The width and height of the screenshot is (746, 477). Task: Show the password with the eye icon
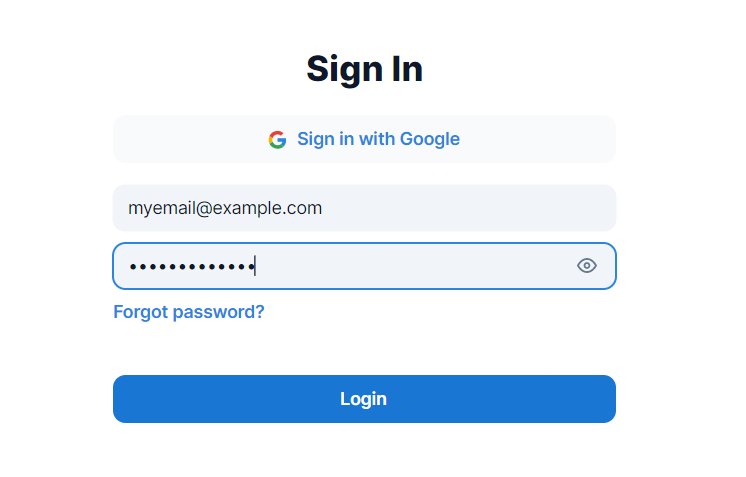click(x=587, y=265)
